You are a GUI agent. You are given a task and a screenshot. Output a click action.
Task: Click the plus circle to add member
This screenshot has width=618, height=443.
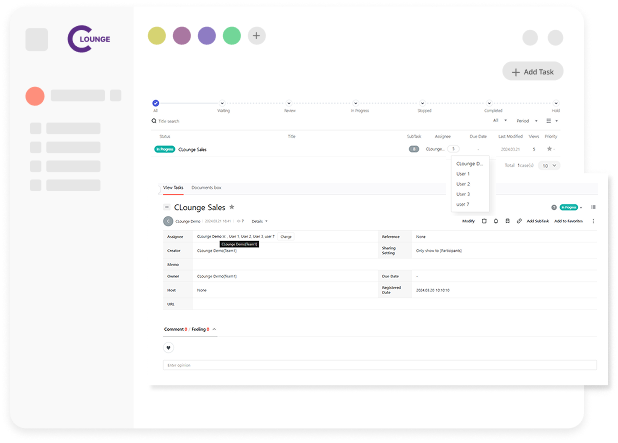(257, 36)
